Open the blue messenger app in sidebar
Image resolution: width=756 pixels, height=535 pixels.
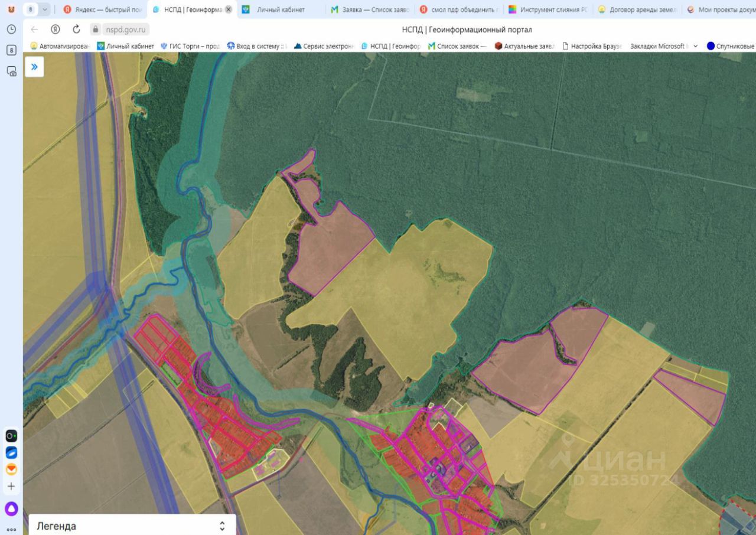point(11,452)
